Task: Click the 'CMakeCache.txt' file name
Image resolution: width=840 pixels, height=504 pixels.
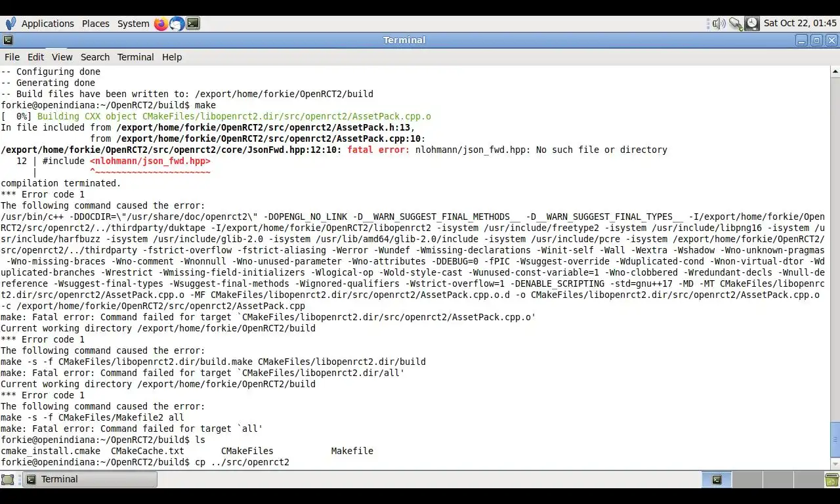Action: [x=148, y=451]
